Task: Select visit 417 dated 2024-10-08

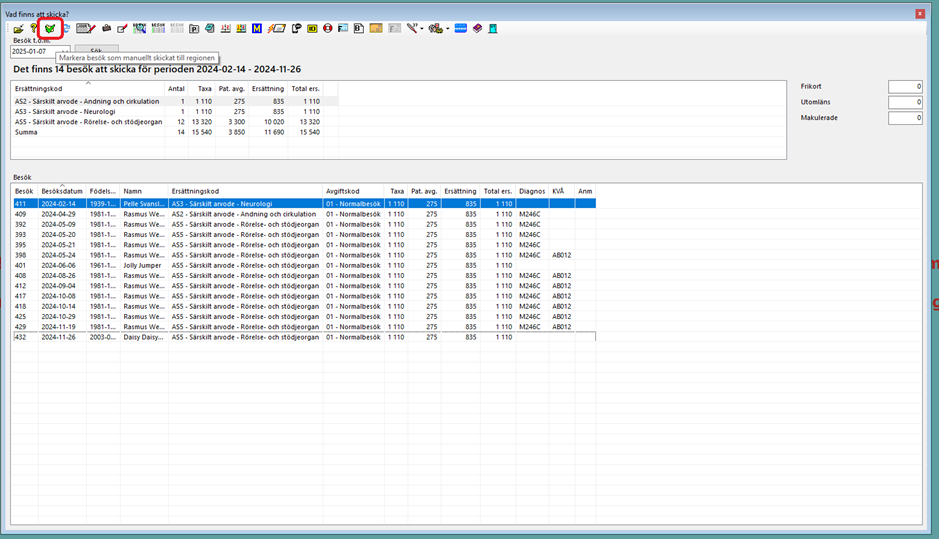Action: 304,296
